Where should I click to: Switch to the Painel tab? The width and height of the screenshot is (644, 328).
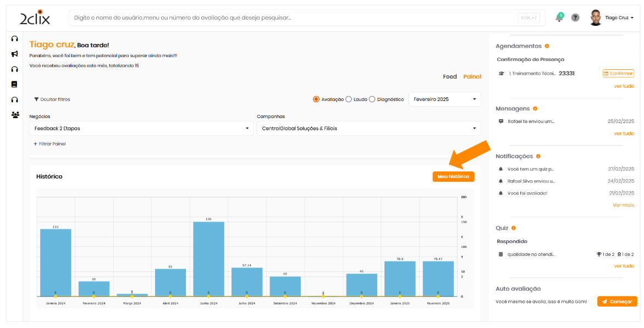(472, 77)
